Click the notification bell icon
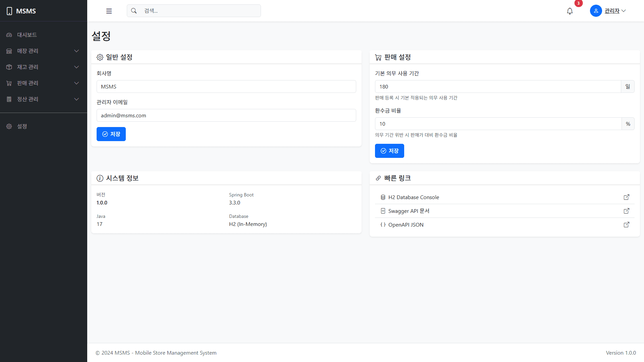The width and height of the screenshot is (644, 362). click(570, 11)
